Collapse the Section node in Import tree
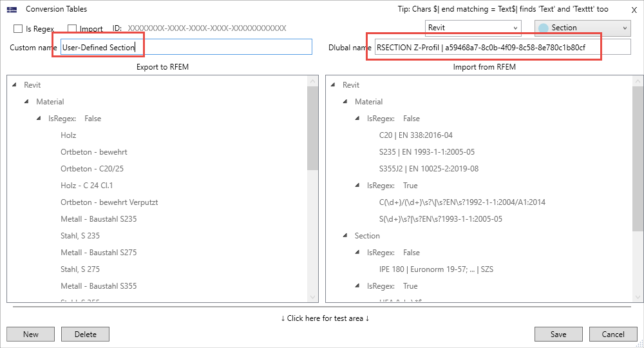The image size is (644, 348). tap(345, 235)
